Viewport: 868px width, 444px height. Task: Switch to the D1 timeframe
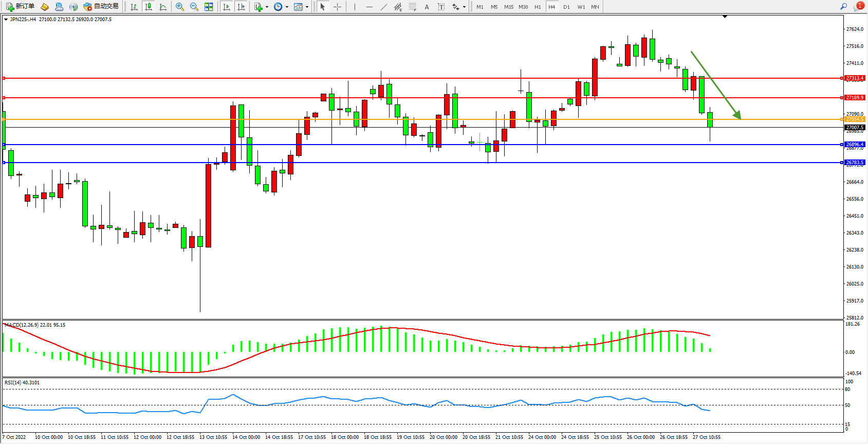[566, 7]
